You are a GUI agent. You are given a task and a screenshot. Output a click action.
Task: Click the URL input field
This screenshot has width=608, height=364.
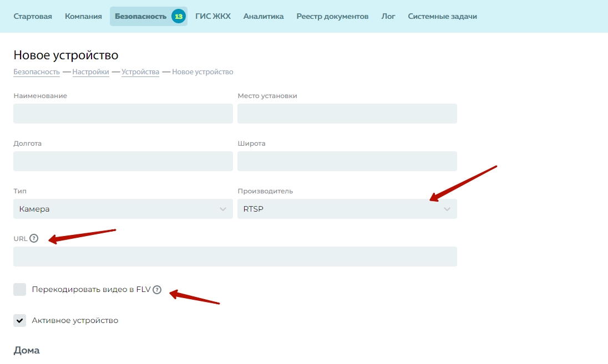tap(235, 257)
